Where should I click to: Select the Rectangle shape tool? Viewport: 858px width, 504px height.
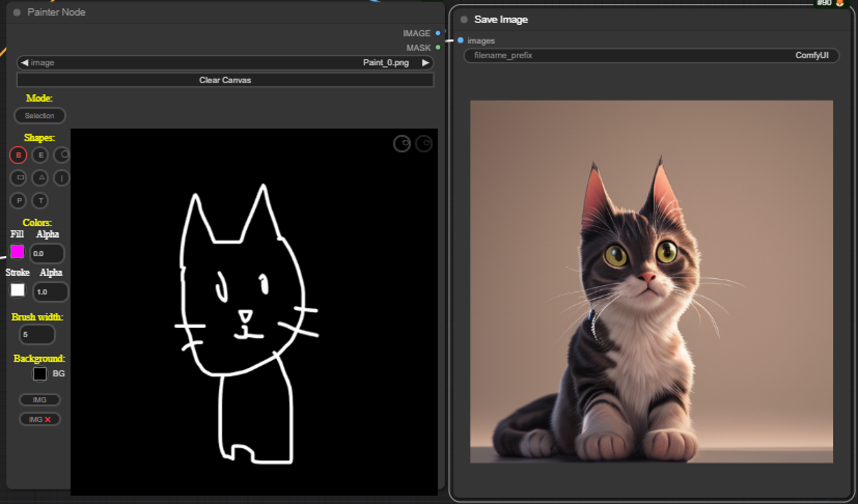tap(19, 177)
